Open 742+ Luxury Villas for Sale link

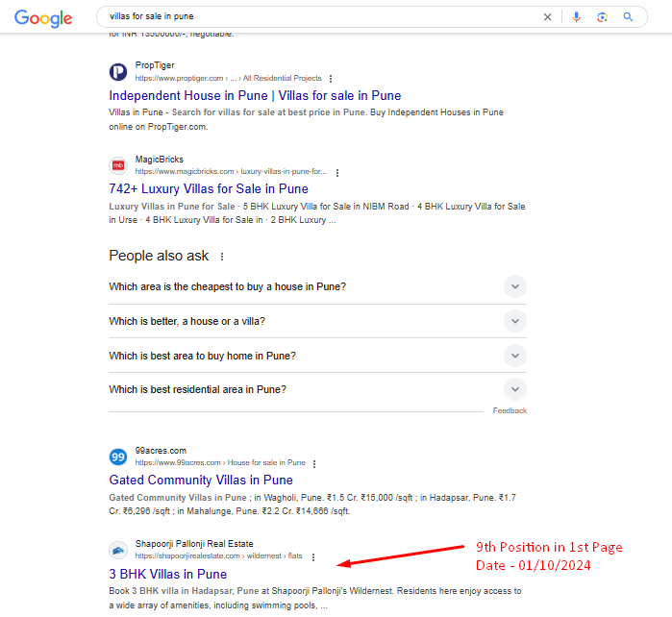pos(209,189)
